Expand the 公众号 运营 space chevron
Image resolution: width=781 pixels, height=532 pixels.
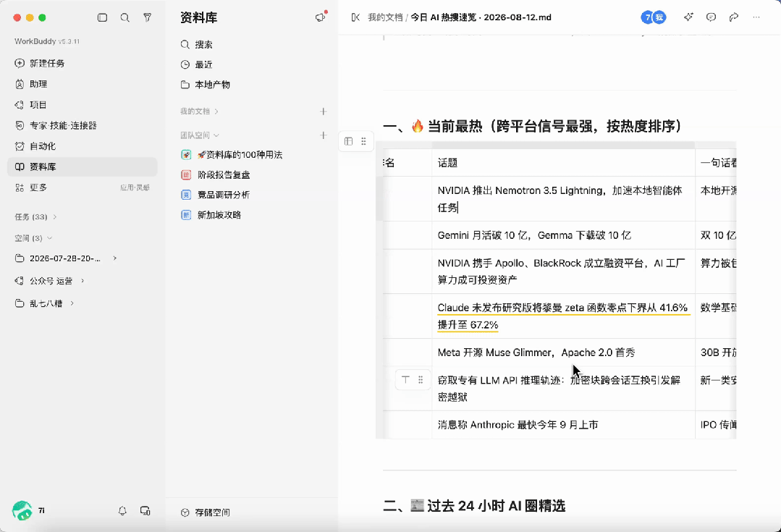coord(83,281)
